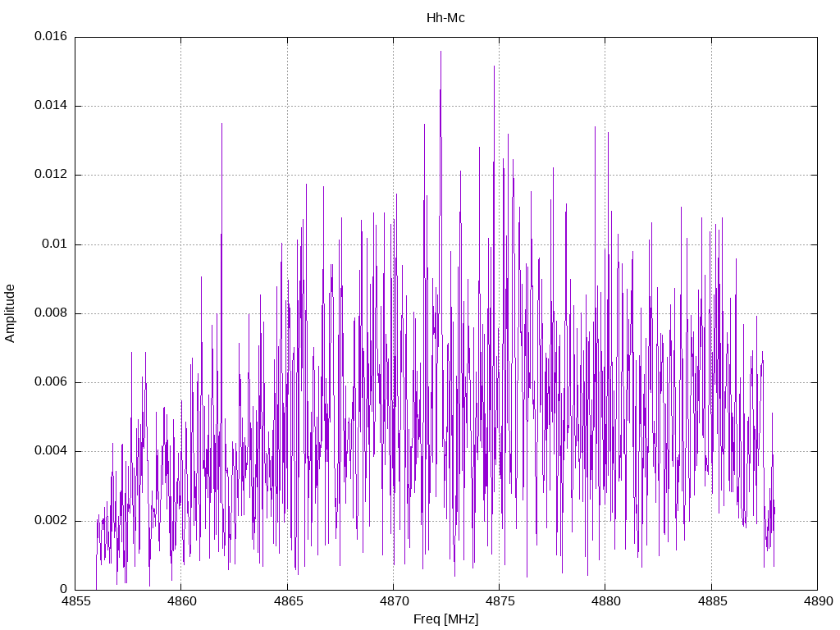Click the x-axis tick label 4890
The width and height of the screenshot is (840, 630).
tap(818, 601)
